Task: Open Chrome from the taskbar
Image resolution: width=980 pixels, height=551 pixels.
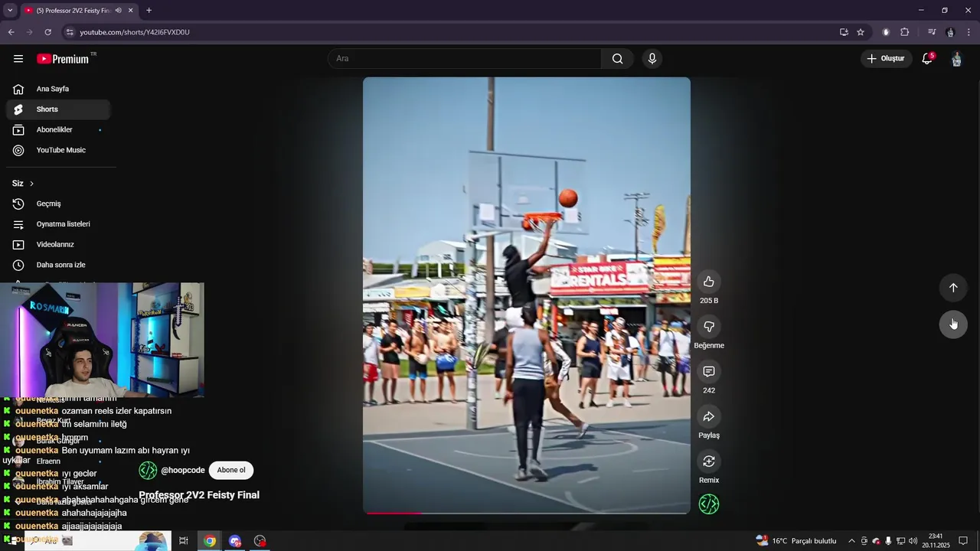Action: coord(209,541)
